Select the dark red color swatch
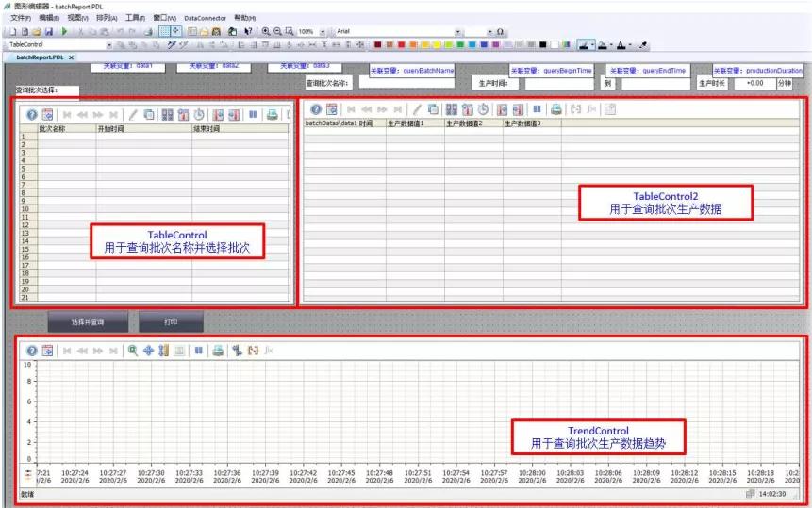This screenshot has height=508, width=812. coord(377,45)
